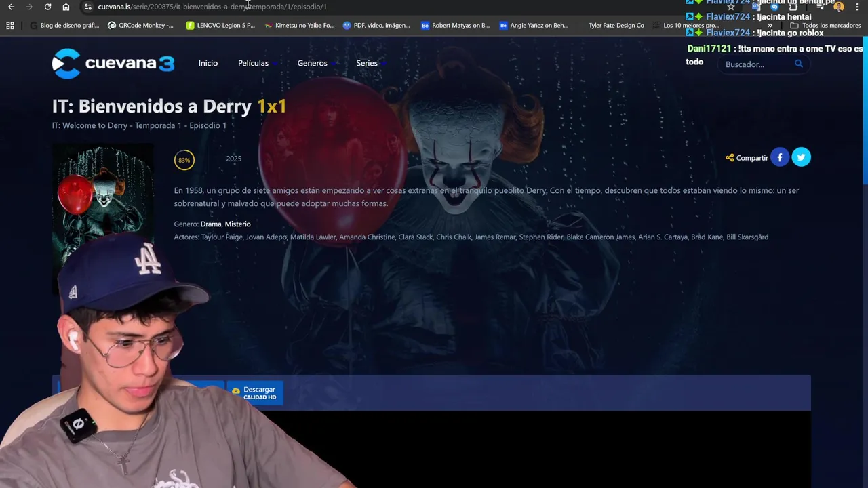Open the Drama genre link
The width and height of the screenshot is (868, 488).
click(211, 224)
